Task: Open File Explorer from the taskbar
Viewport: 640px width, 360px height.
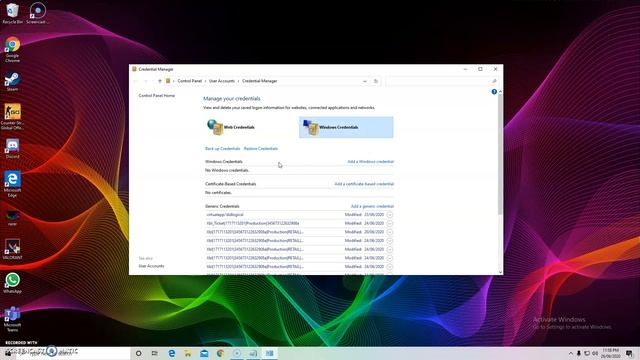Action: [188, 353]
